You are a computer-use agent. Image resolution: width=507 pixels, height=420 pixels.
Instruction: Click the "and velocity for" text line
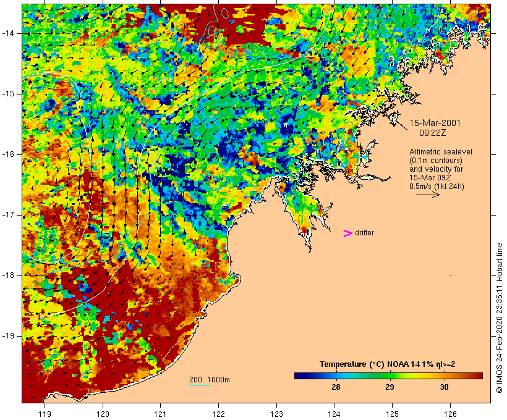(x=436, y=169)
